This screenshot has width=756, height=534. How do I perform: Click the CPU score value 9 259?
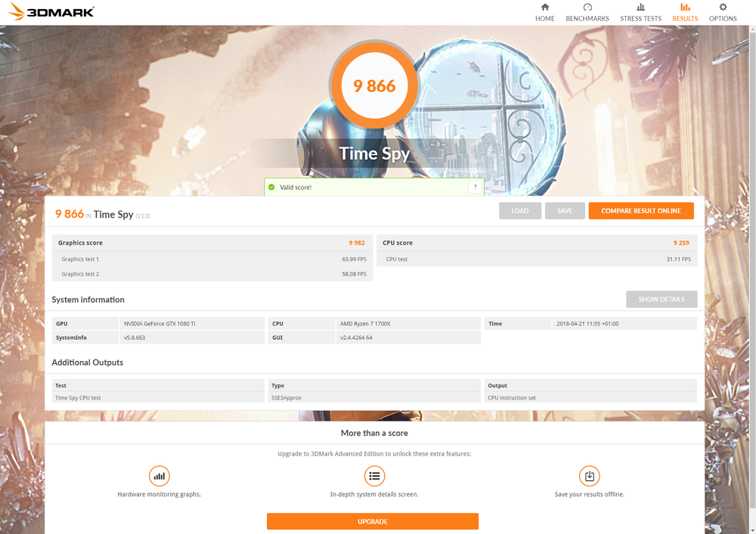point(681,242)
